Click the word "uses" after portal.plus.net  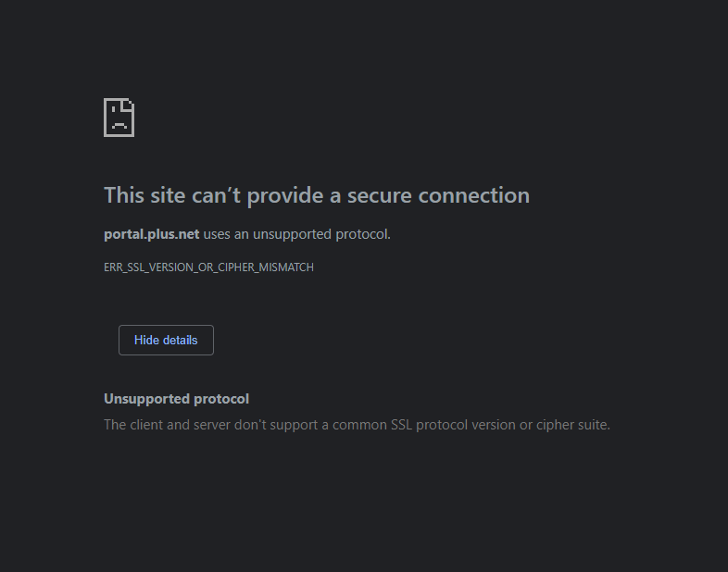(x=217, y=234)
